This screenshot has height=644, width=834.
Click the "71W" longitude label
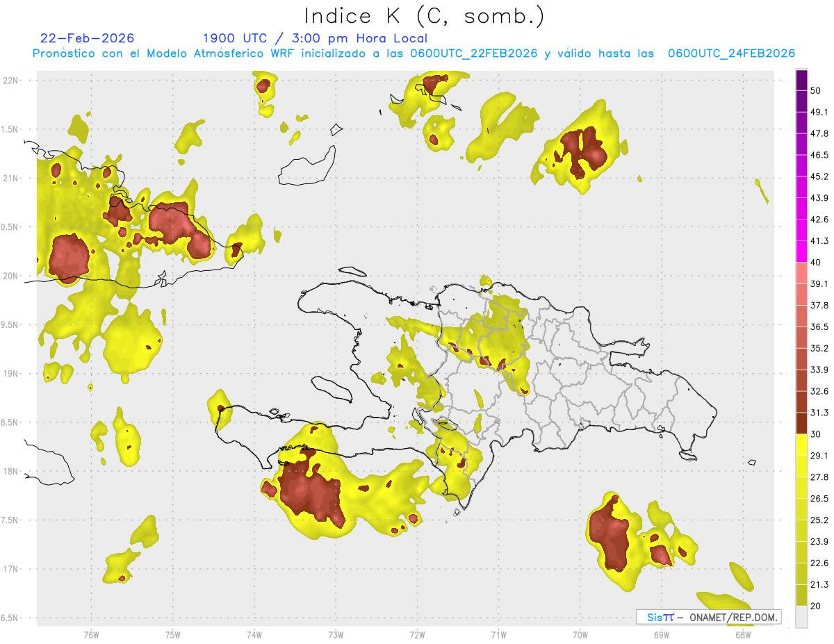pyautogui.click(x=498, y=634)
